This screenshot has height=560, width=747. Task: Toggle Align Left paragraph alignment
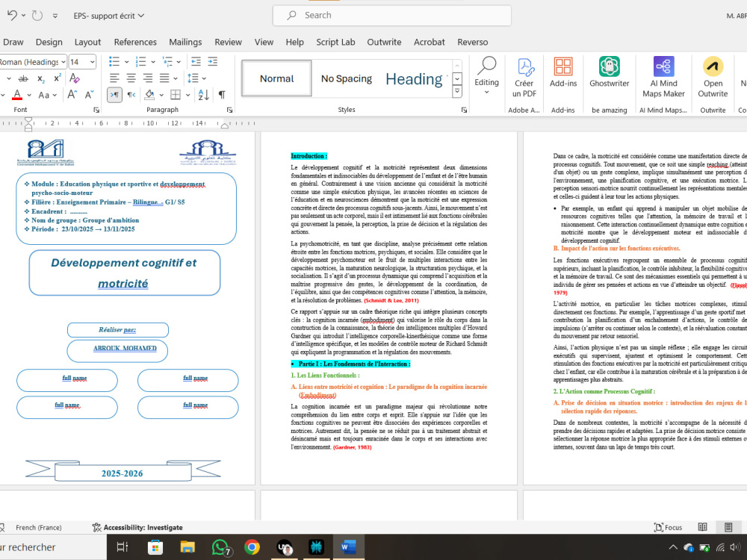pyautogui.click(x=114, y=78)
